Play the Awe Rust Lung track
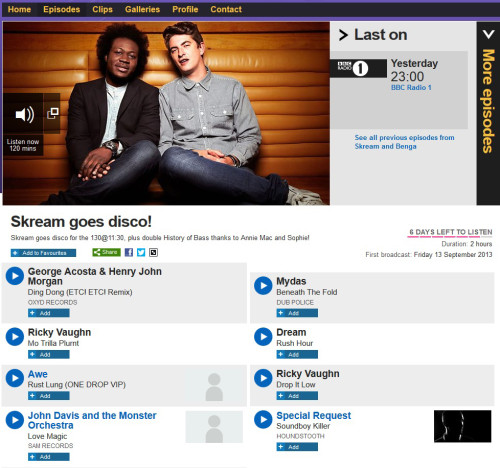 pyautogui.click(x=15, y=378)
